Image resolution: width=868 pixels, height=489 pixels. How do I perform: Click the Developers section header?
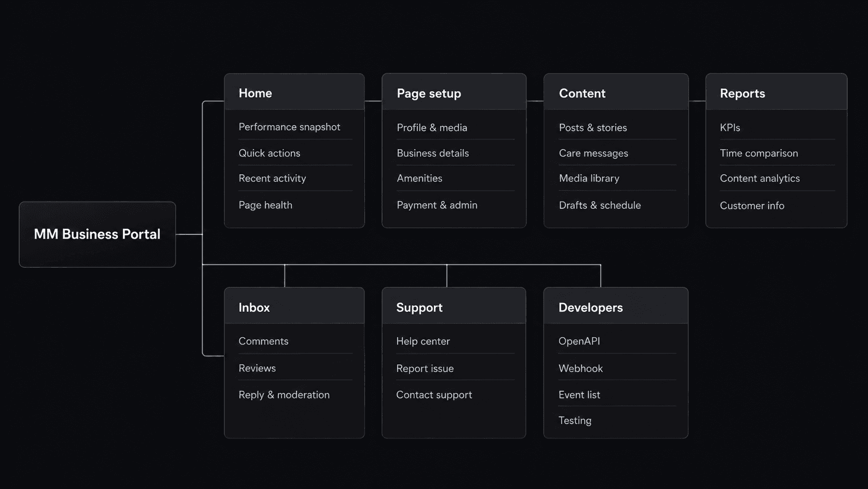click(x=616, y=306)
